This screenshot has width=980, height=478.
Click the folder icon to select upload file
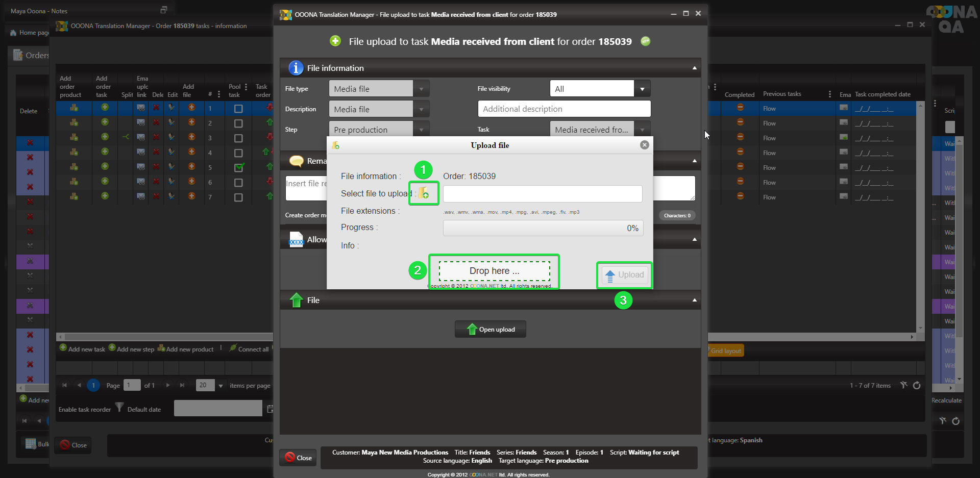click(424, 193)
